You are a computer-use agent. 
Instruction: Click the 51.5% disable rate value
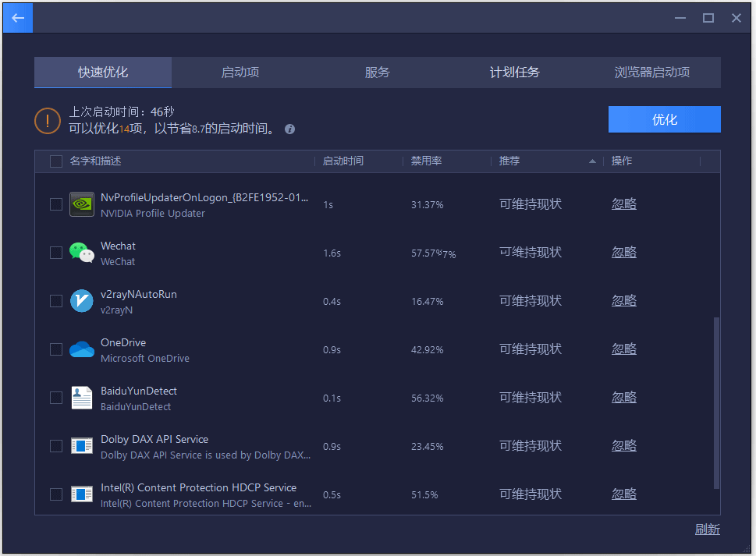click(x=424, y=495)
